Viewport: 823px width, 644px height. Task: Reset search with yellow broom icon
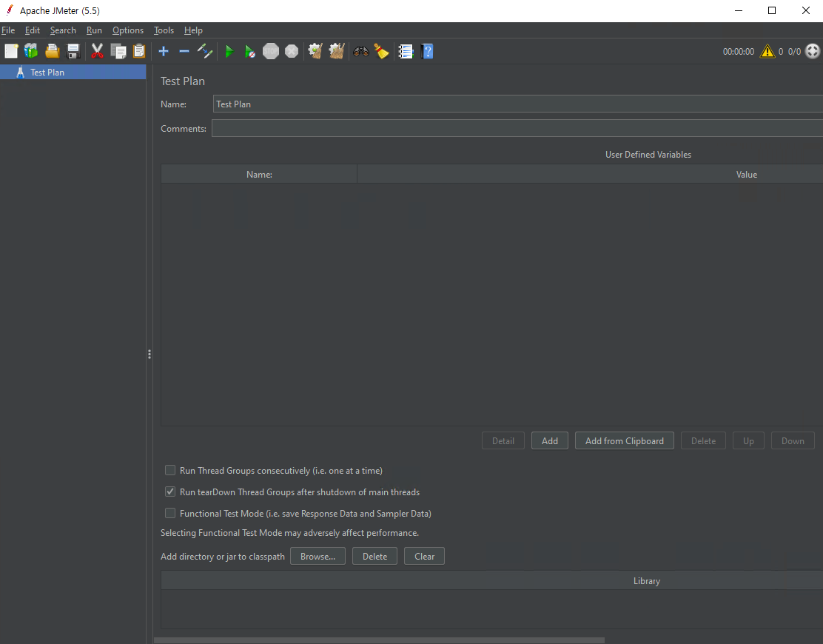click(382, 51)
